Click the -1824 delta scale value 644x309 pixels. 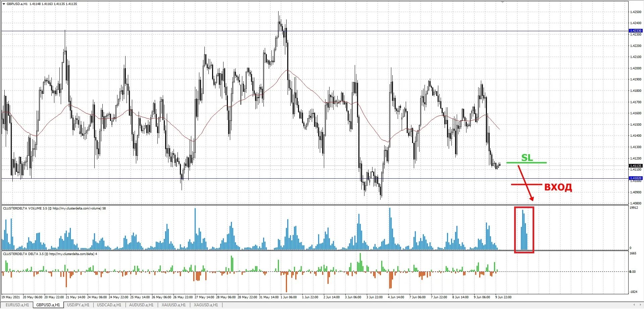[x=633, y=292]
